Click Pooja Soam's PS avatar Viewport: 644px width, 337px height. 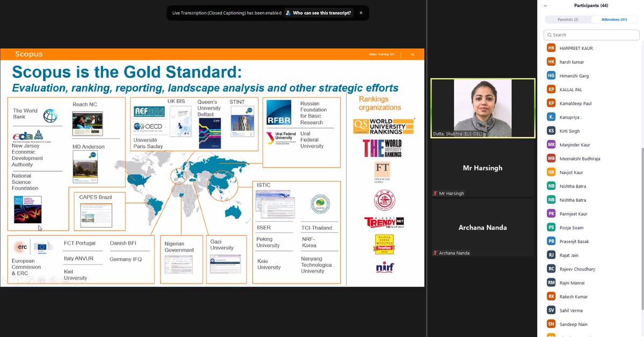point(551,228)
